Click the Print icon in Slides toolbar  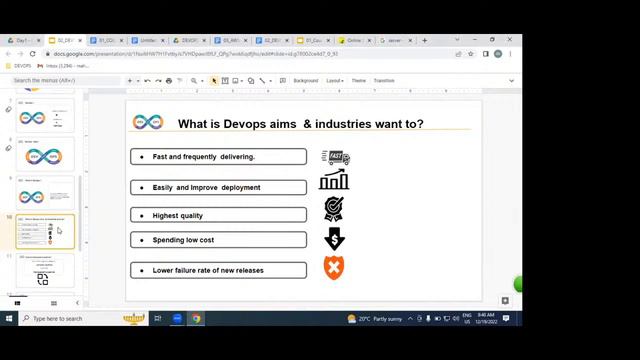tap(169, 81)
